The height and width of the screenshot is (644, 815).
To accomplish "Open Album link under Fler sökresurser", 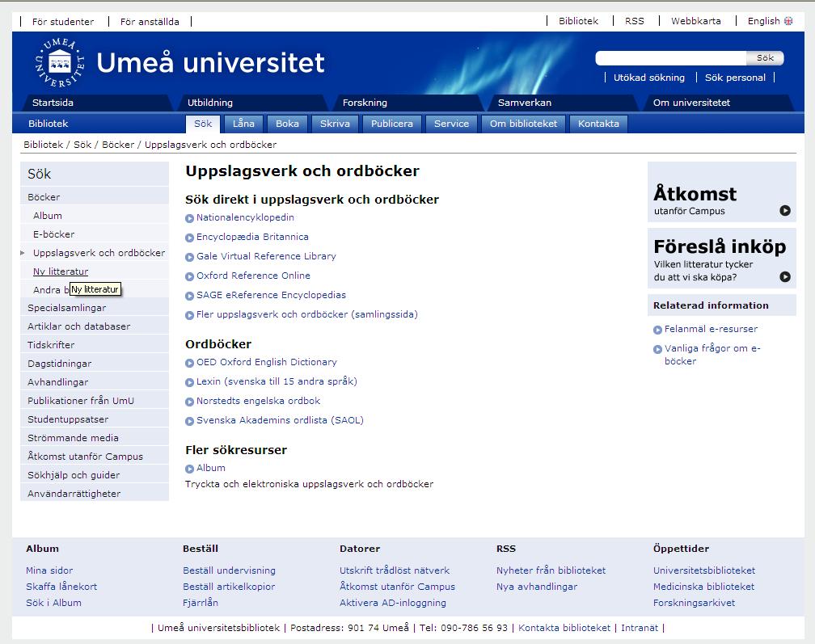I will (x=210, y=468).
